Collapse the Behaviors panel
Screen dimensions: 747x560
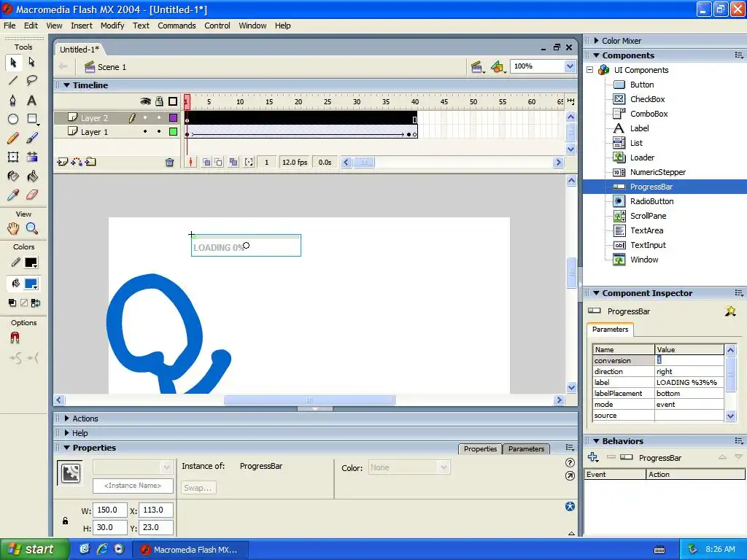click(596, 441)
